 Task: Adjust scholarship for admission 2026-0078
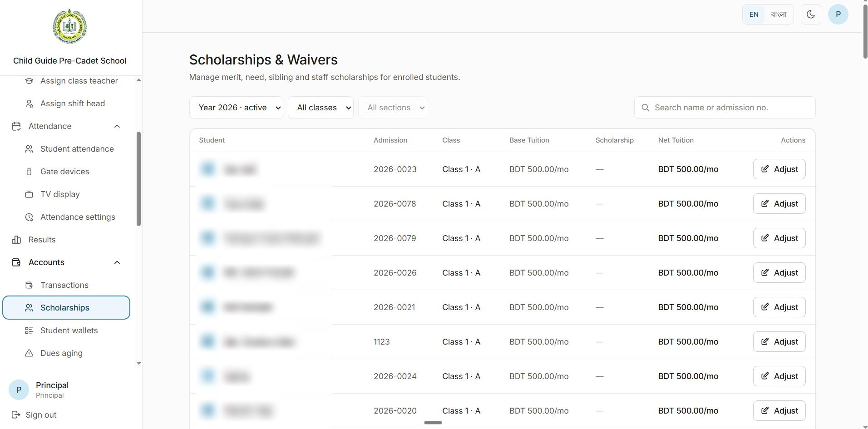tap(779, 204)
